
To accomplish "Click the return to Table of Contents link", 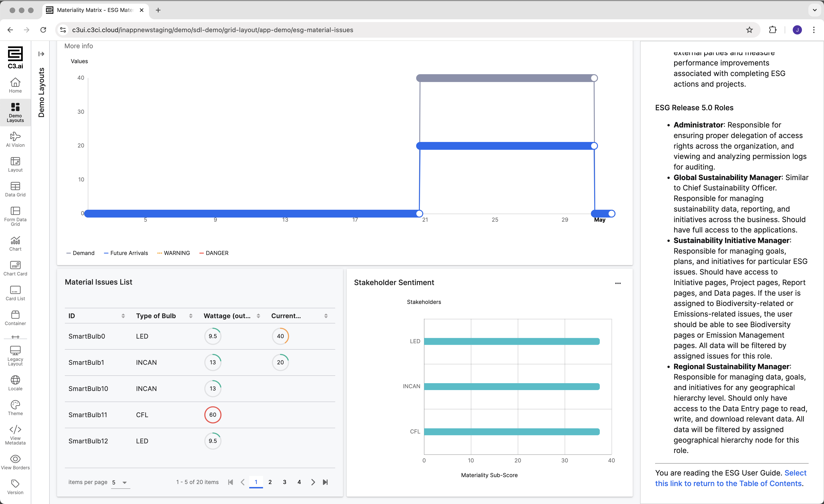I will tap(728, 483).
